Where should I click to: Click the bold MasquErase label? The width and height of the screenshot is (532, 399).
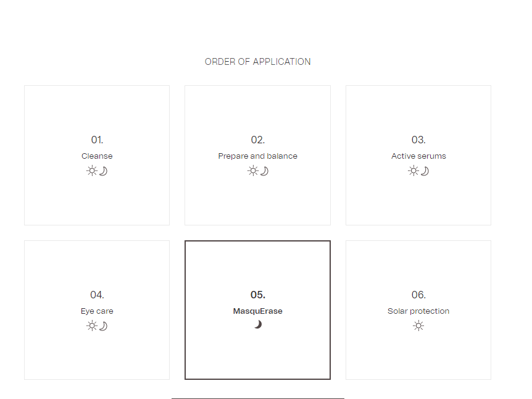(257, 311)
